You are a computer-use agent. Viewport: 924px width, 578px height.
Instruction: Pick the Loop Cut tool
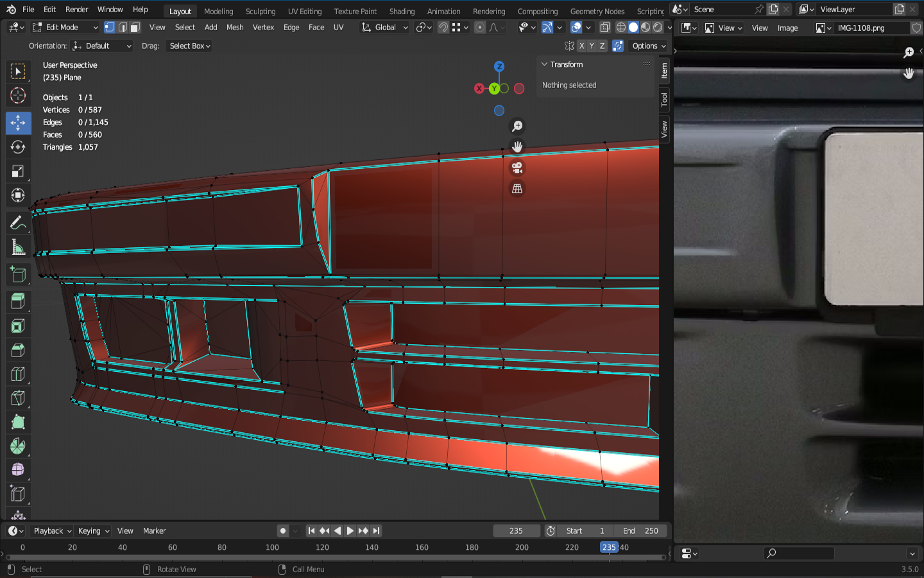[18, 374]
